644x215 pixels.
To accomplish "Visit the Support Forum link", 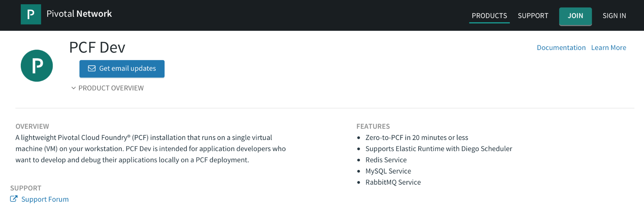I will click(45, 199).
